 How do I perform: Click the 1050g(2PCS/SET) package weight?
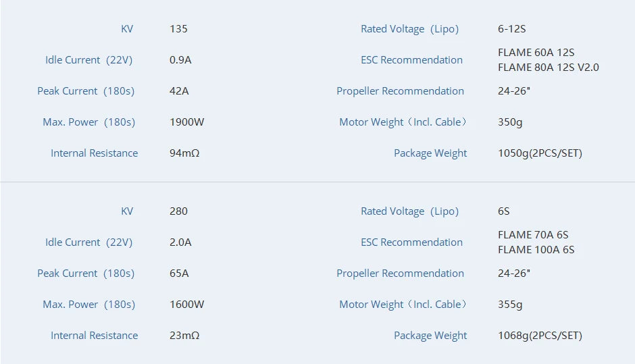click(x=540, y=153)
